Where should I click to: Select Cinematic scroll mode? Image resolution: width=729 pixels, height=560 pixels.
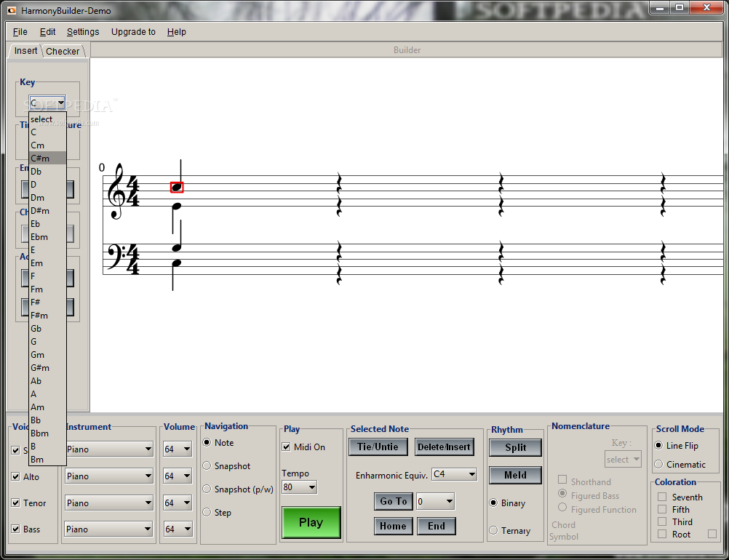tap(659, 464)
